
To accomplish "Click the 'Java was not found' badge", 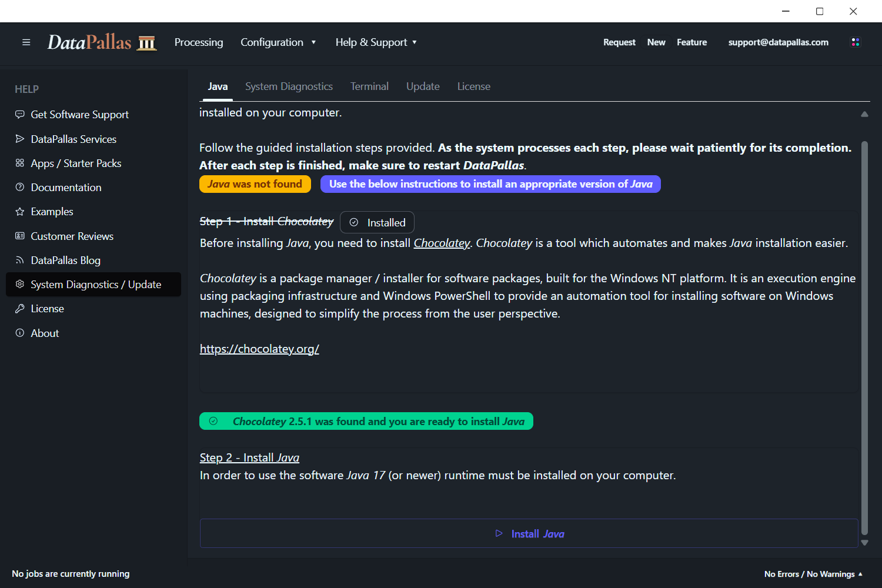I will 255,184.
